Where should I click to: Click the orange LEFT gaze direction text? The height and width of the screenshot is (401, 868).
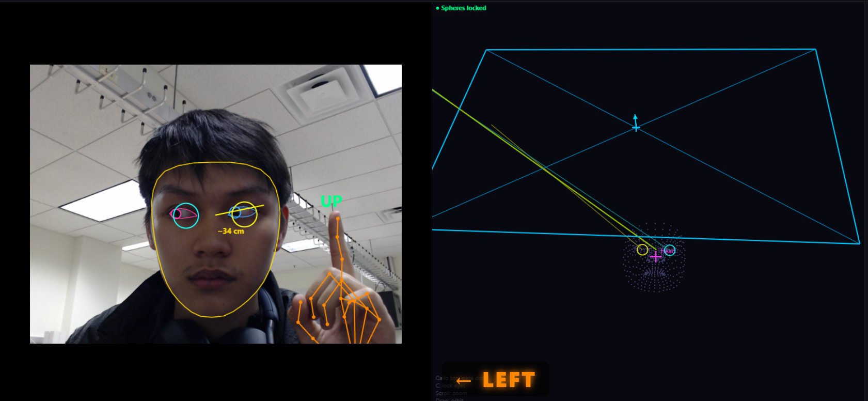(x=509, y=380)
